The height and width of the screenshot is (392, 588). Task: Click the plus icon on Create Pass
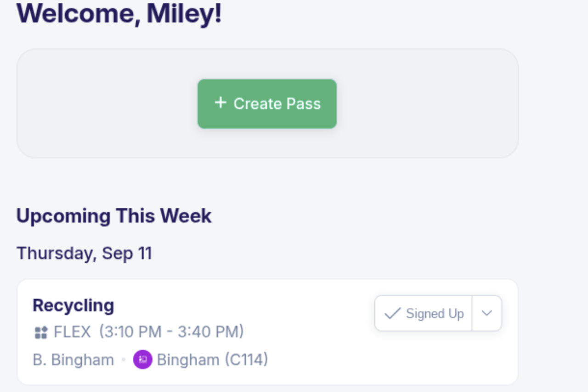pos(220,103)
